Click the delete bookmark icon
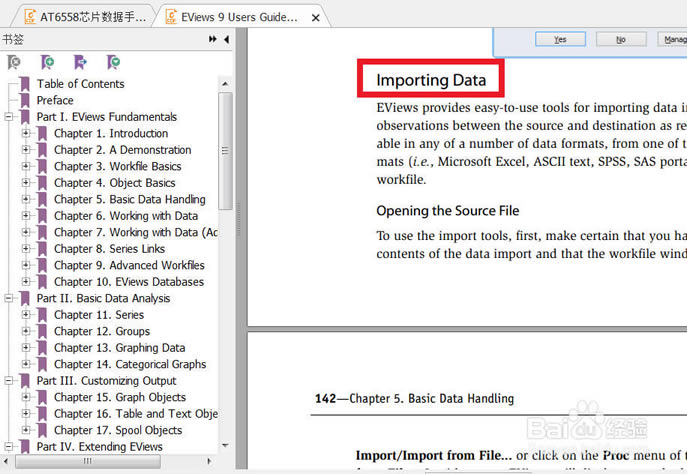 click(14, 62)
